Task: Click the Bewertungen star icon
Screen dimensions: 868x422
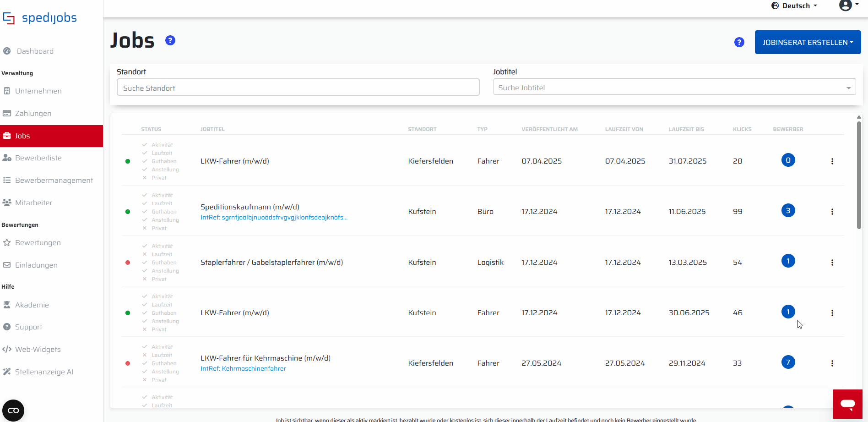Action: (x=7, y=242)
